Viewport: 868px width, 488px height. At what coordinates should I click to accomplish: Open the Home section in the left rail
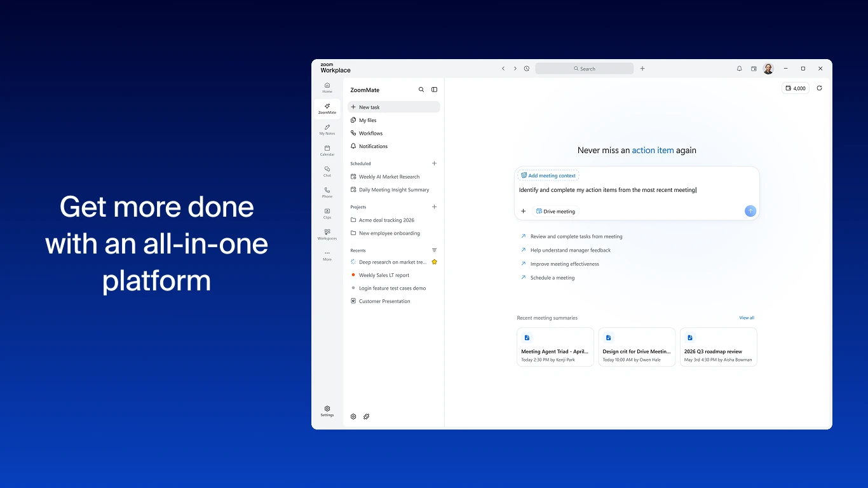pos(327,88)
